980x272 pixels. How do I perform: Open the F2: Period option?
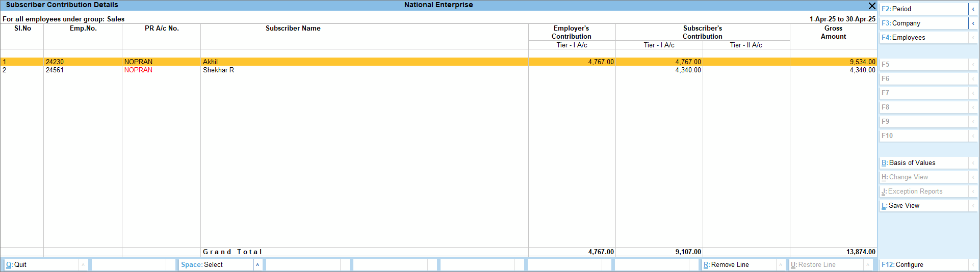[923, 9]
